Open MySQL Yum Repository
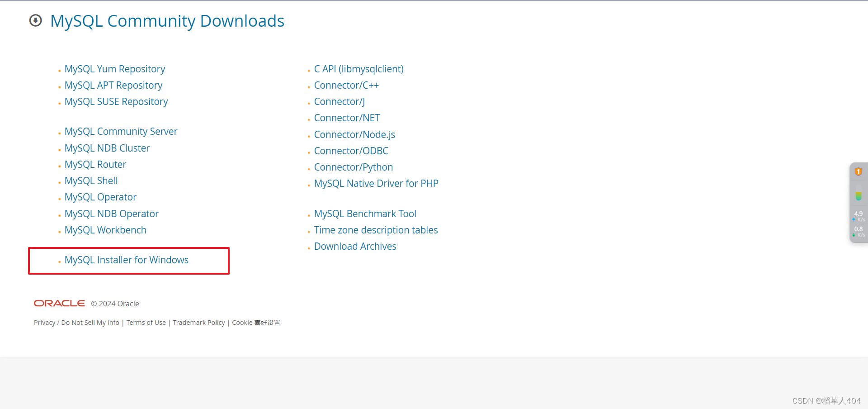The height and width of the screenshot is (409, 868). (115, 69)
